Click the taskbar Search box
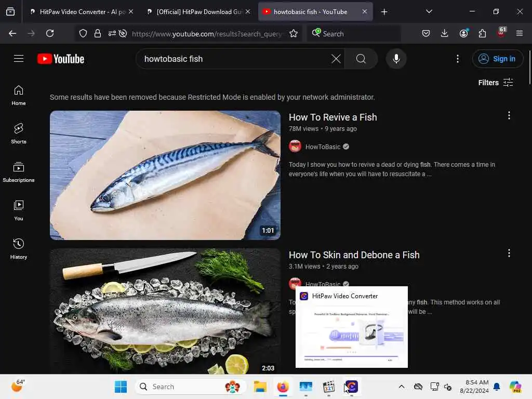 (x=190, y=387)
